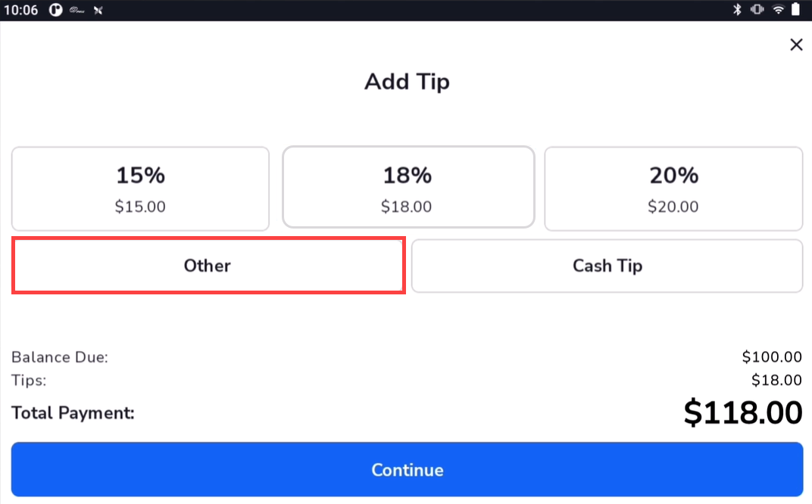Click the Tips amount of $18.00

coord(776,380)
